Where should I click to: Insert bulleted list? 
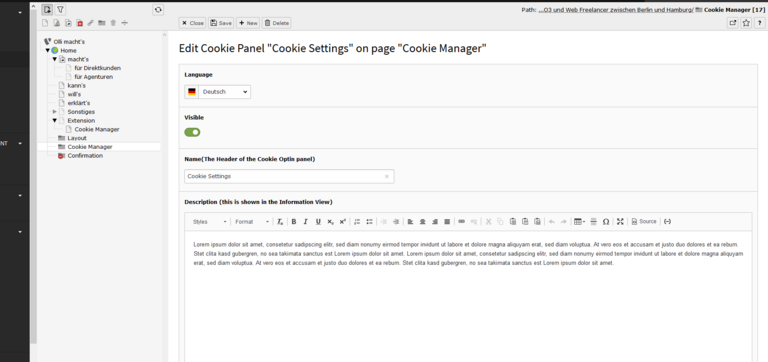click(x=369, y=221)
